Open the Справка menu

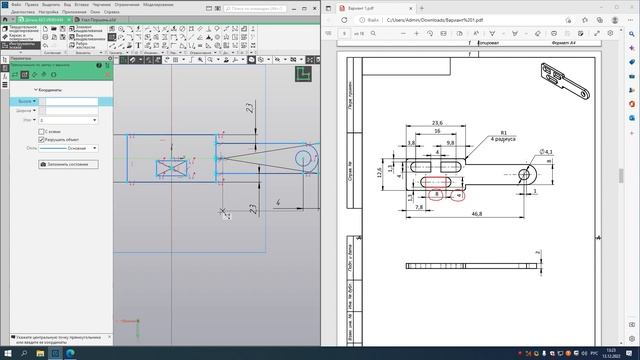111,12
